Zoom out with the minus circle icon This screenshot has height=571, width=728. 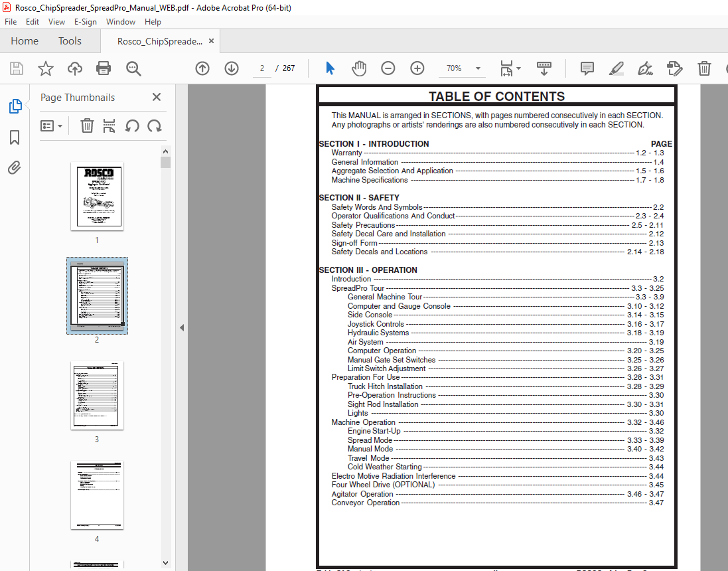point(388,69)
